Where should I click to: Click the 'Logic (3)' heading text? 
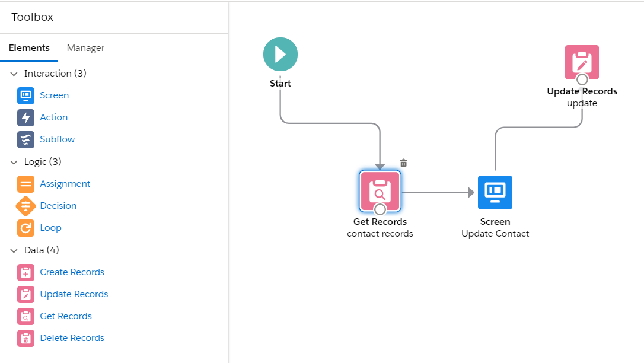click(43, 162)
